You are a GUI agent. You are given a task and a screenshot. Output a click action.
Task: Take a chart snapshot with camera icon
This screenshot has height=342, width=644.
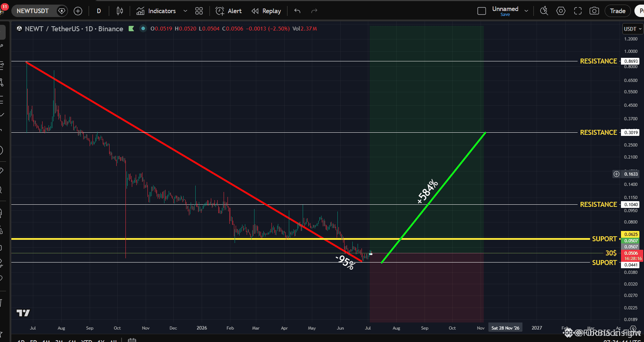(x=594, y=11)
